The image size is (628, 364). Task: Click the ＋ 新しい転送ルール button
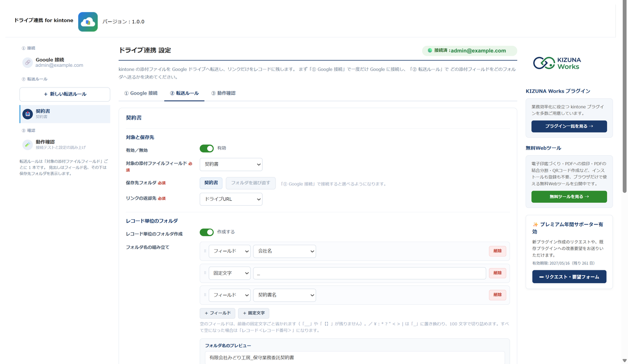[65, 94]
